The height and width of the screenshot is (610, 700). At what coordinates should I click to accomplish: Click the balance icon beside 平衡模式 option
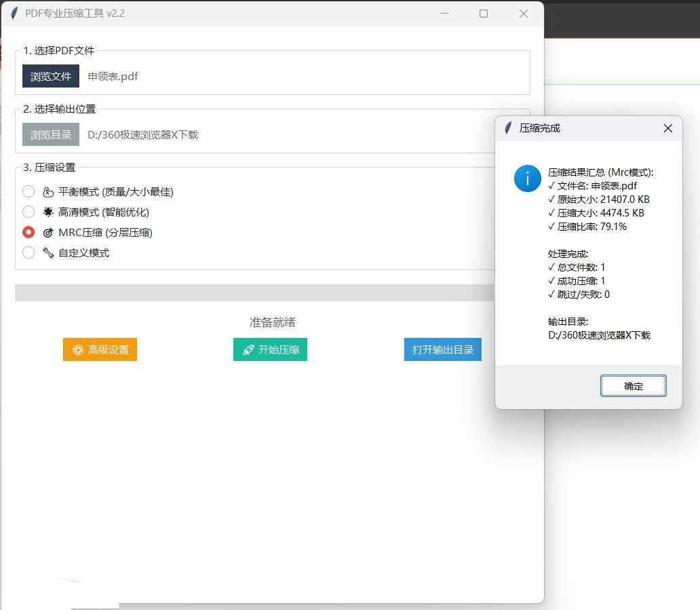(47, 191)
